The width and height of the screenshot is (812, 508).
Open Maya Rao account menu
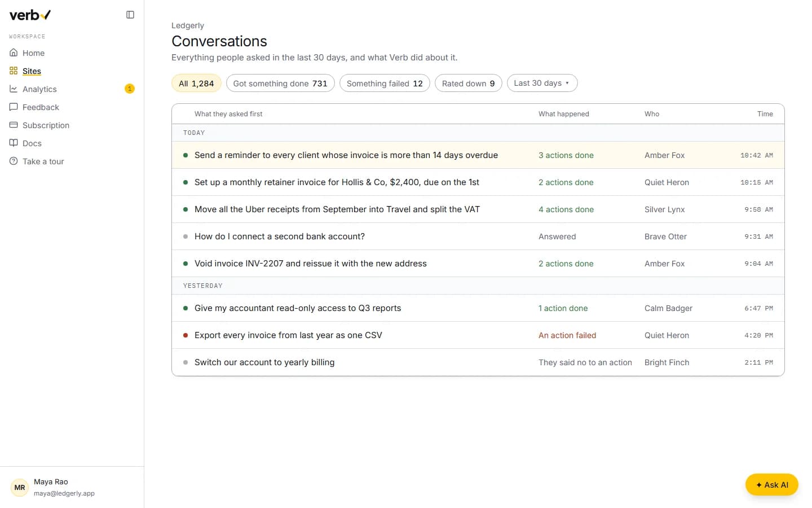(72, 487)
